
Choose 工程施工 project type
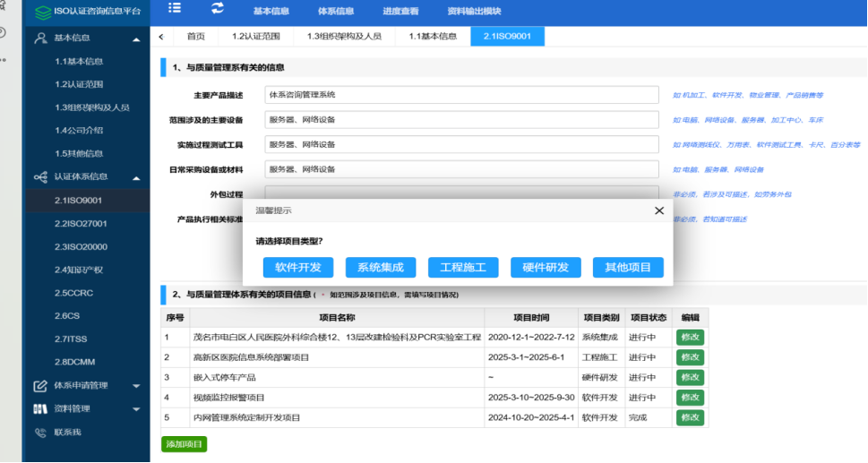[x=463, y=268]
